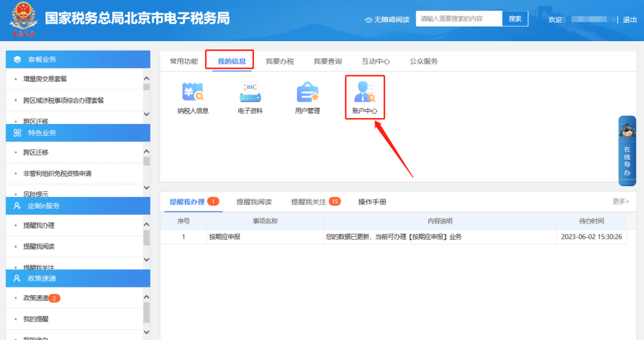
Task: Open the 纳税人信息 icon
Action: coord(193,93)
